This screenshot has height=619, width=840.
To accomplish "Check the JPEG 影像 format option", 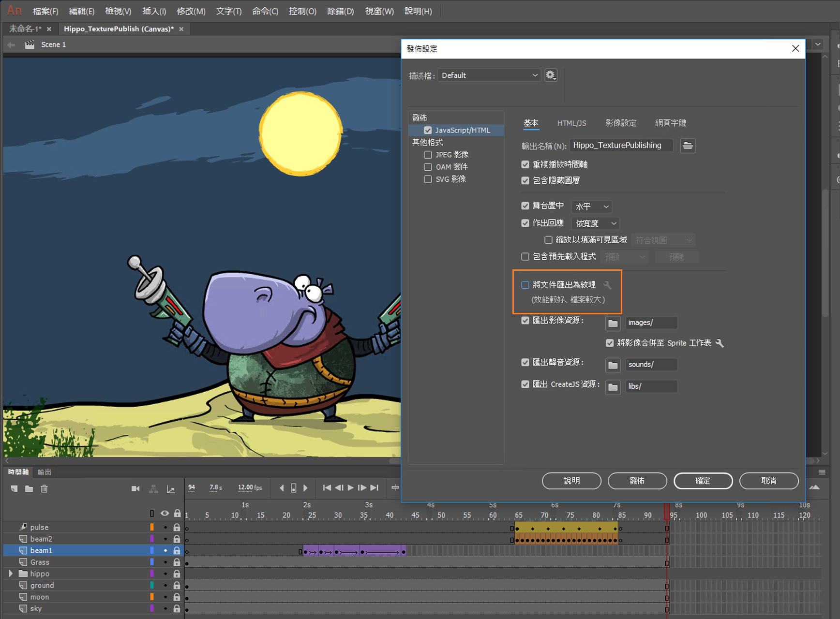I will click(428, 155).
